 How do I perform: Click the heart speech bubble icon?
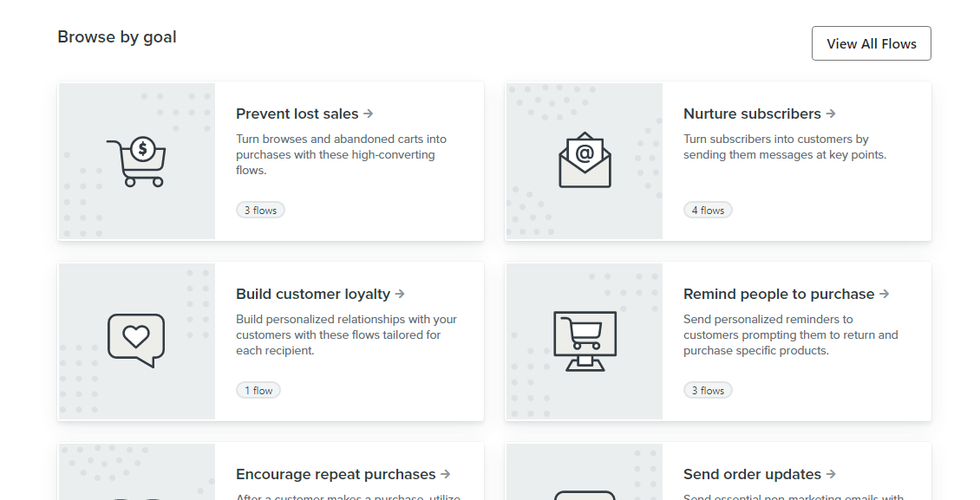136,340
